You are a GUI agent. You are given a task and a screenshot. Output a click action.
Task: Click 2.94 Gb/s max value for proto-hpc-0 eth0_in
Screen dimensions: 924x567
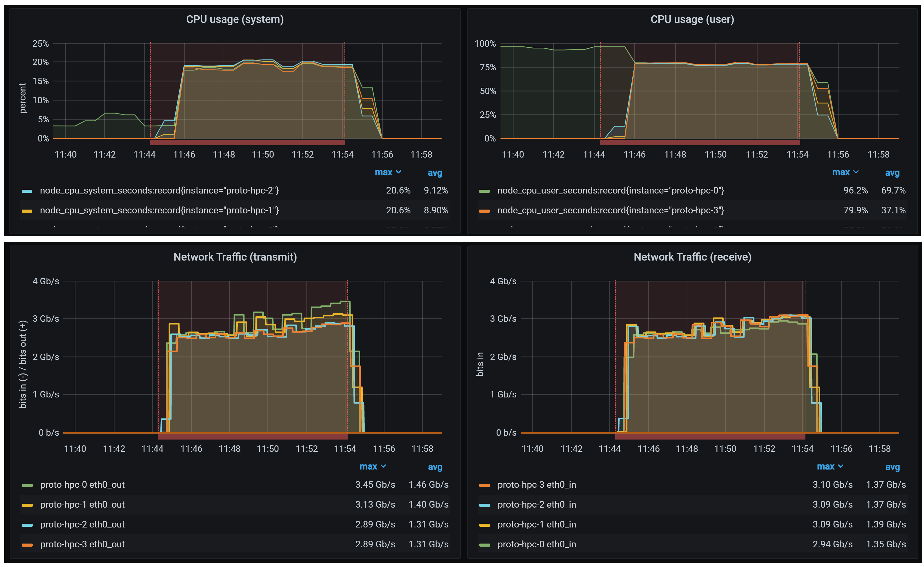pyautogui.click(x=832, y=544)
